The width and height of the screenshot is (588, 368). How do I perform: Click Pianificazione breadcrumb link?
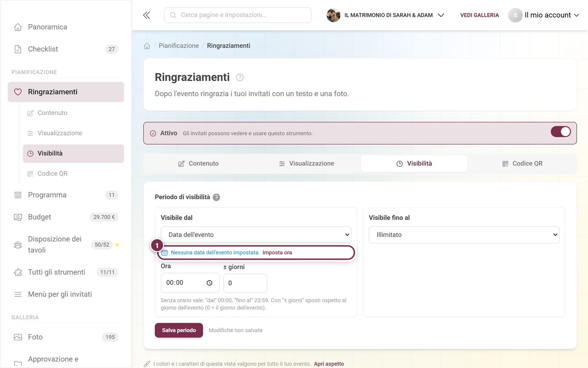tap(179, 46)
